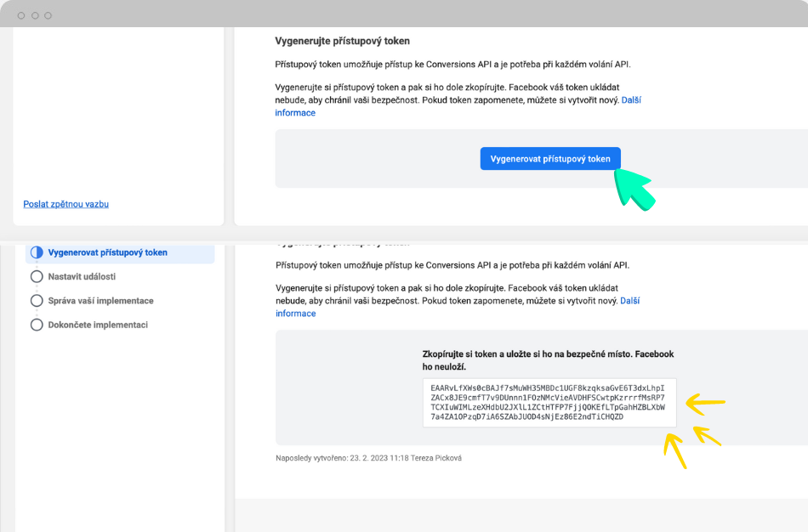The image size is (808, 532).
Task: Click the Zkopírujte si token instruction text
Action: pos(549,360)
